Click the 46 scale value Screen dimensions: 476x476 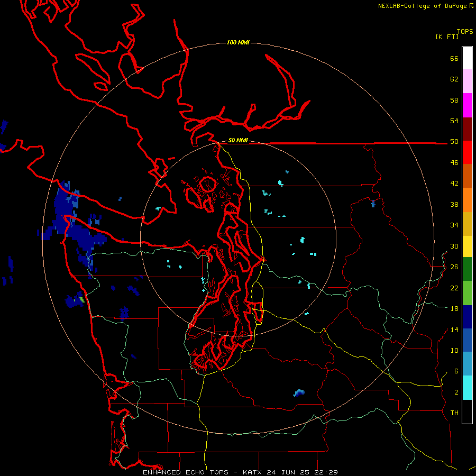click(x=454, y=163)
